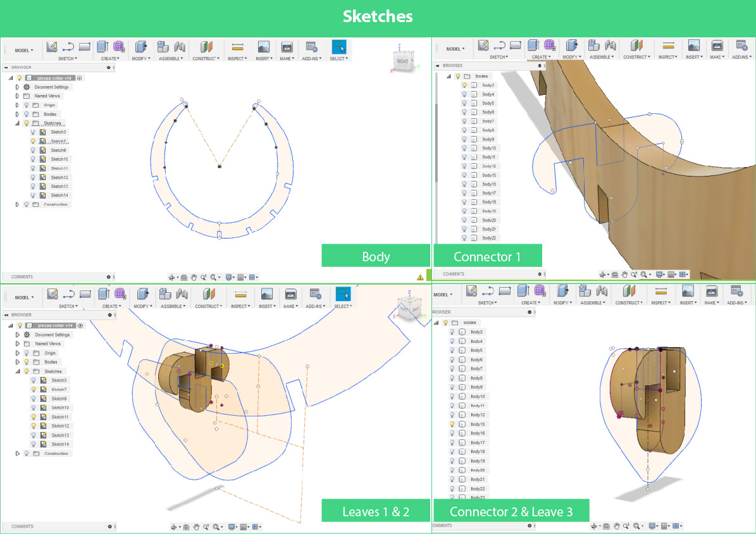This screenshot has height=534, width=756.
Task: Click look-at icon in Connector 2 navigation bar
Action: point(606,526)
